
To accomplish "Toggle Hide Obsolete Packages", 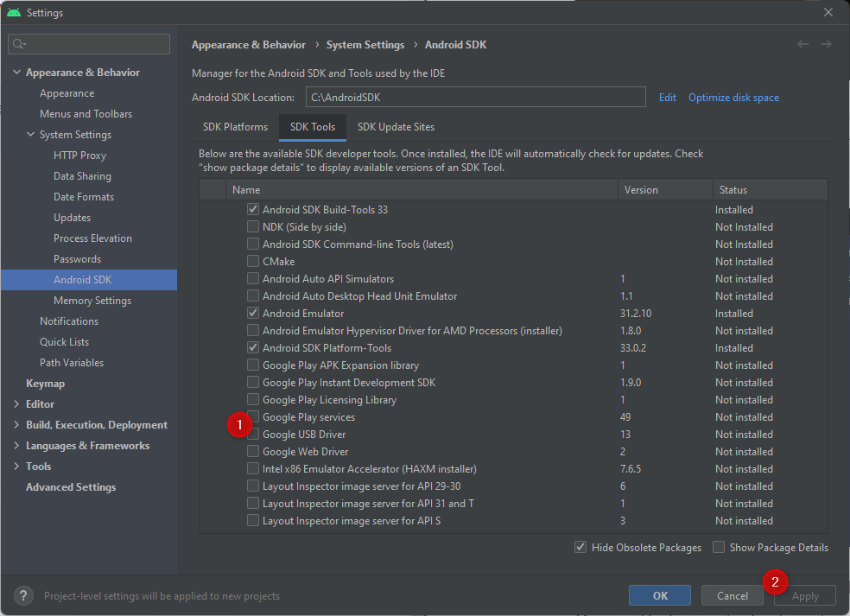I will [x=580, y=547].
